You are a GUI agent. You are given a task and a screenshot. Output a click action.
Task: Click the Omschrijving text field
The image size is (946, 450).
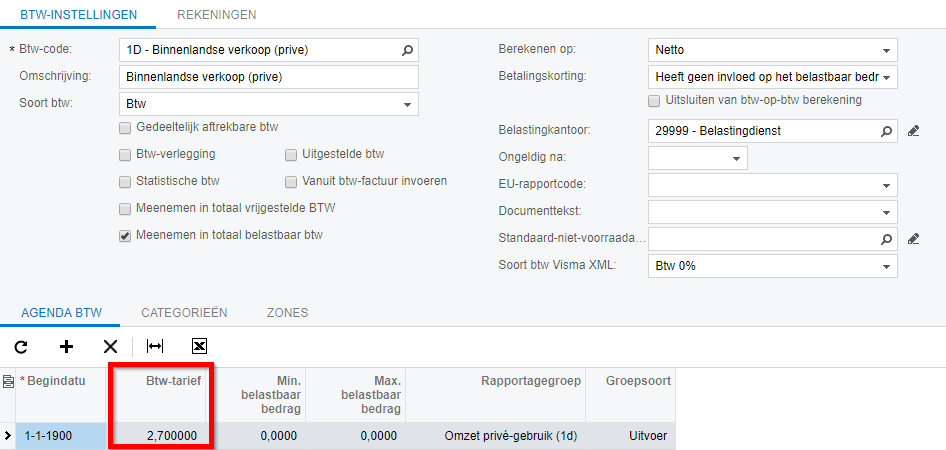pos(268,77)
